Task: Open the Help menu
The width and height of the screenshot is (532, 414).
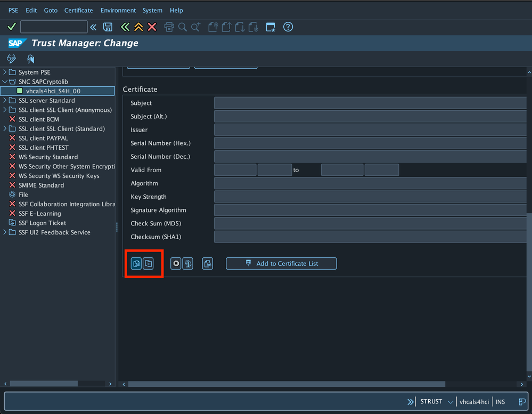Action: tap(176, 10)
